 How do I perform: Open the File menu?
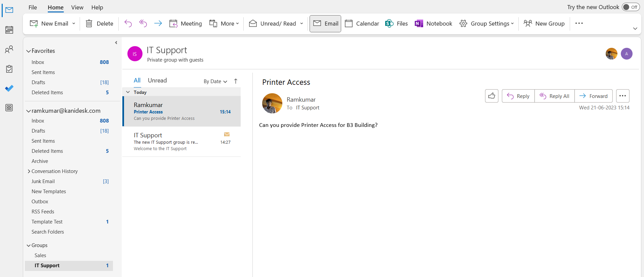33,7
